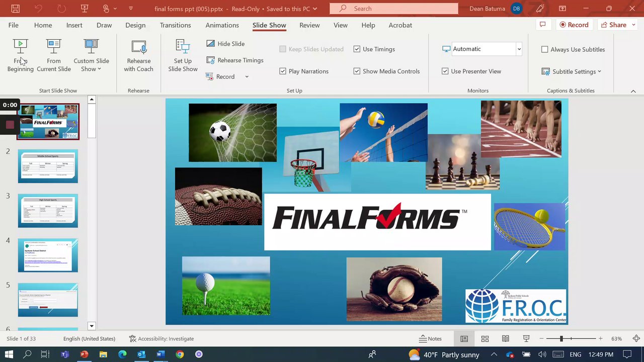The height and width of the screenshot is (362, 644).
Task: Click the 63% zoom level
Action: tap(616, 339)
